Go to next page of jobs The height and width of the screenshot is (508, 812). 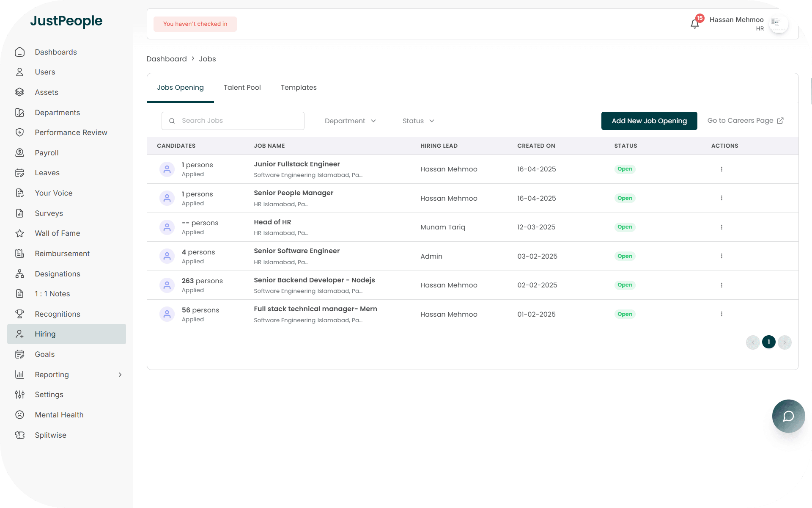click(785, 342)
